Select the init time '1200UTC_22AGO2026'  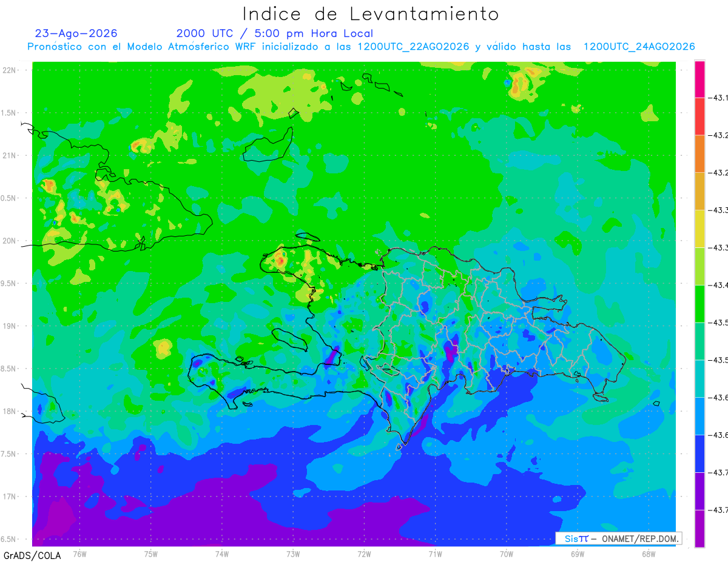point(413,47)
